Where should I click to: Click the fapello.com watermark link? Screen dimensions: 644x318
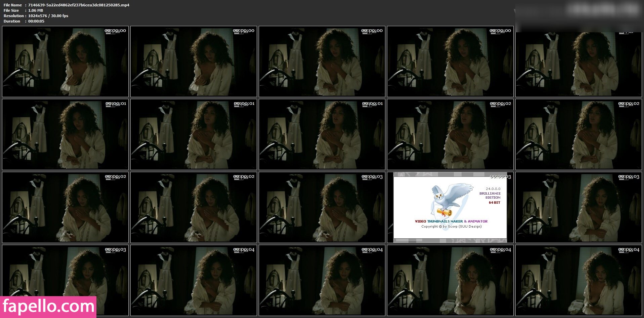[48, 307]
